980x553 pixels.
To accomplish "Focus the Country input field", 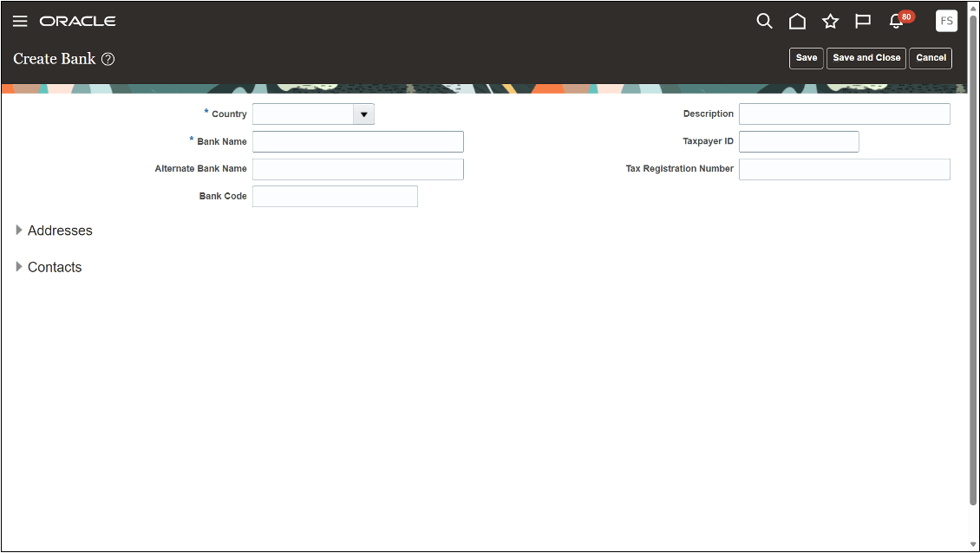I will [x=304, y=114].
